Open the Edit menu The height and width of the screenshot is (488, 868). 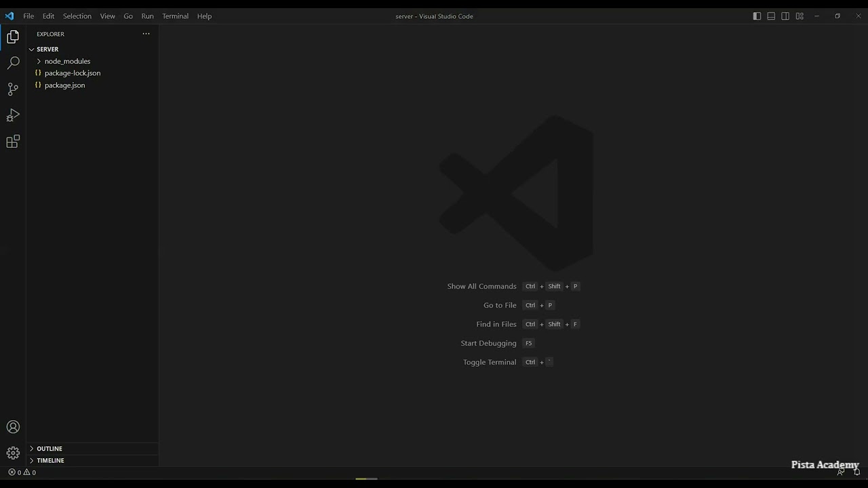(48, 16)
